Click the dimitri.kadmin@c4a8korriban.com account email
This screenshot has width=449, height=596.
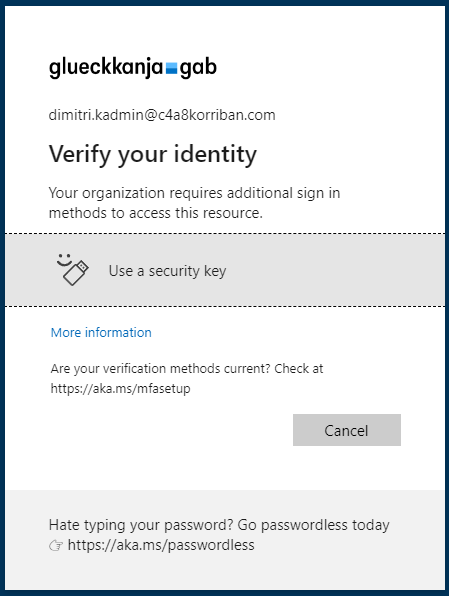(x=162, y=115)
